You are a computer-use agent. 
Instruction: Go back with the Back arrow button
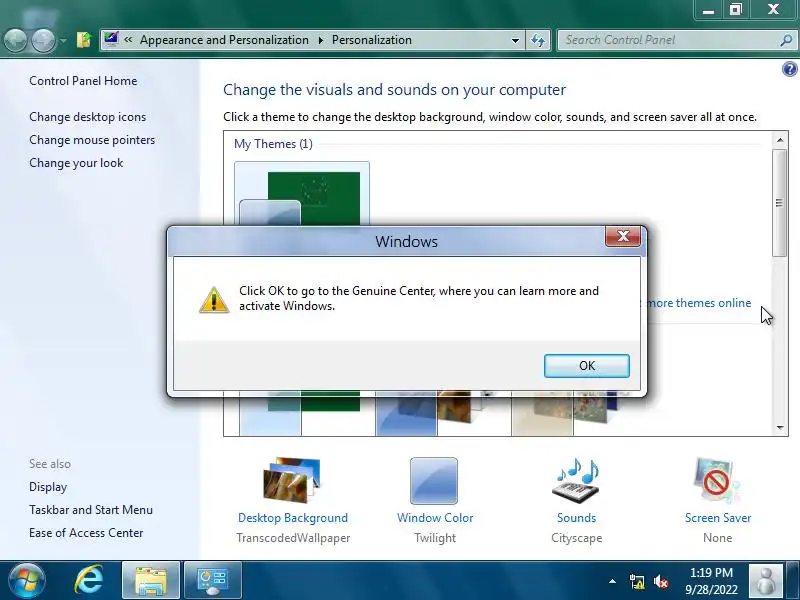15,40
